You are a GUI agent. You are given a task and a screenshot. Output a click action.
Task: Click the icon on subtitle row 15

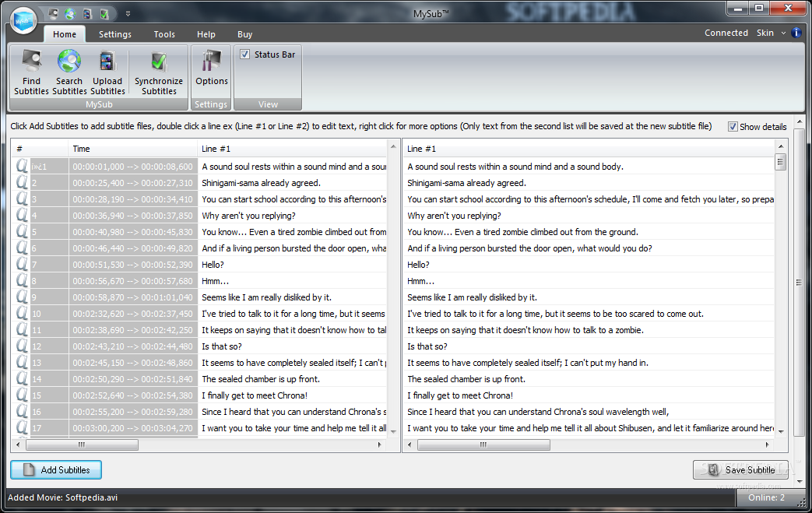click(22, 395)
